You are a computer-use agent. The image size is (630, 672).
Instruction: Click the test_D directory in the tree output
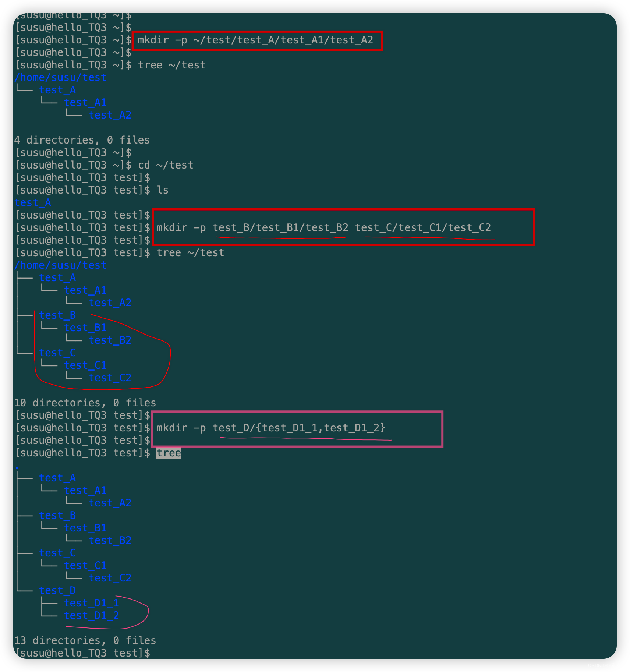pos(57,591)
